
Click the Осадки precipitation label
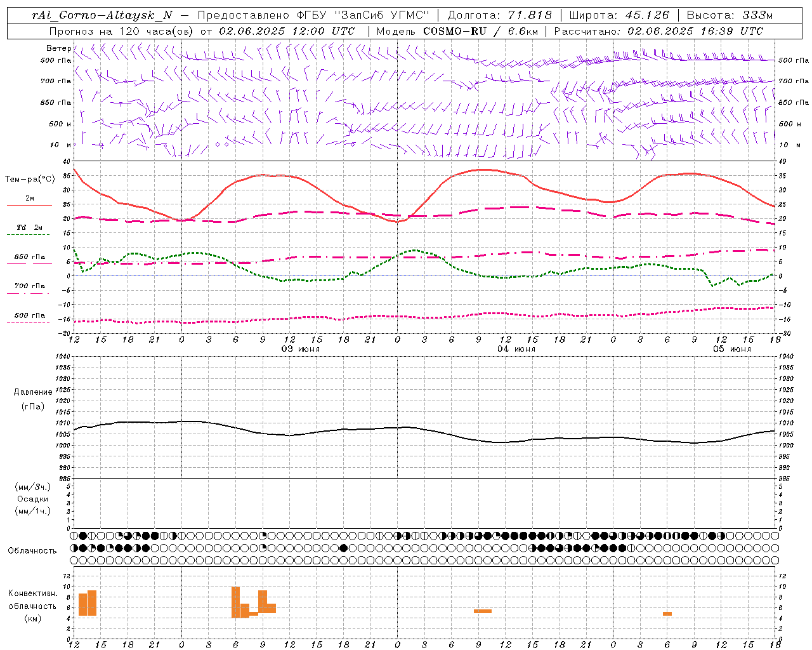[x=33, y=499]
